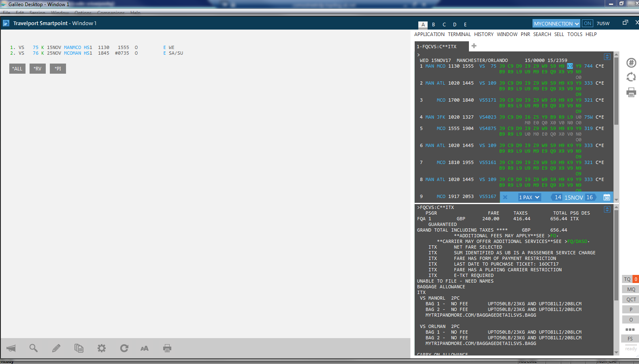Open the SELL menu

(559, 34)
